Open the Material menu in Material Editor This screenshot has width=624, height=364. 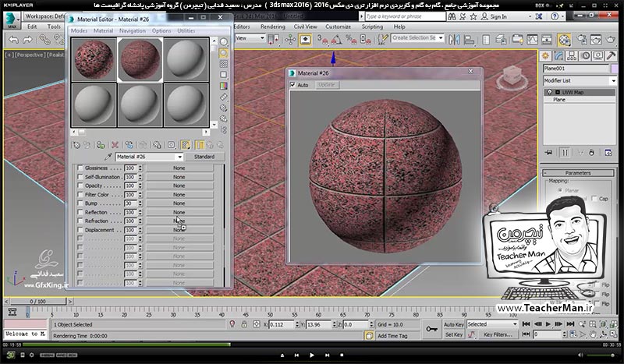pyautogui.click(x=103, y=30)
